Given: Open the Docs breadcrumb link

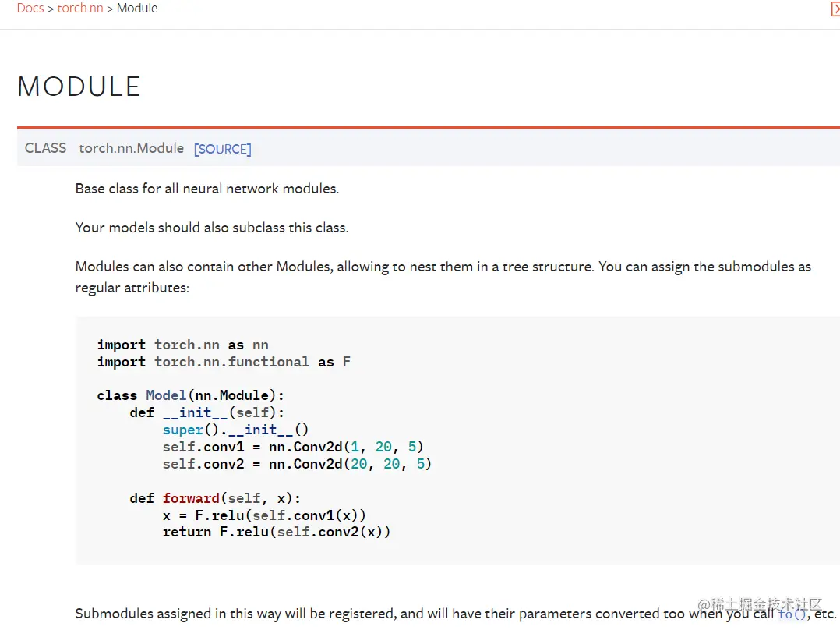Looking at the screenshot, I should click(30, 9).
